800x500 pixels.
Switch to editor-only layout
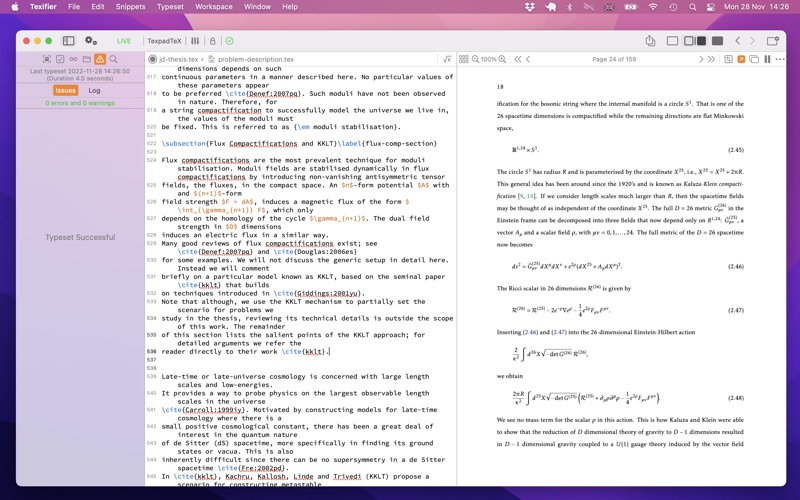click(672, 41)
